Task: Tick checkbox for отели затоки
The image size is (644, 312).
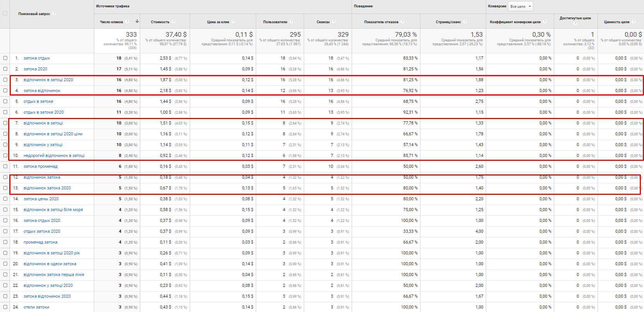Action: (x=5, y=307)
